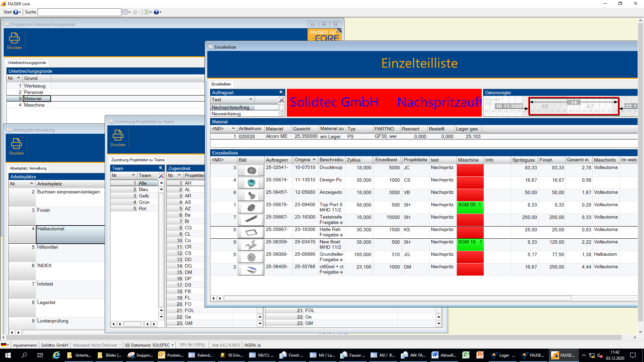This screenshot has height=362, width=644.
Task: Click the Auftragsart search magnifier icon
Action: [x=281, y=92]
